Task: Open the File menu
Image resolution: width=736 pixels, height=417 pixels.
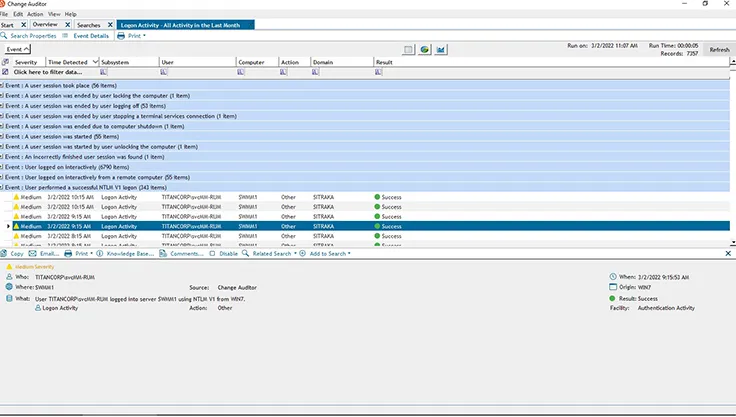Action: [4, 14]
